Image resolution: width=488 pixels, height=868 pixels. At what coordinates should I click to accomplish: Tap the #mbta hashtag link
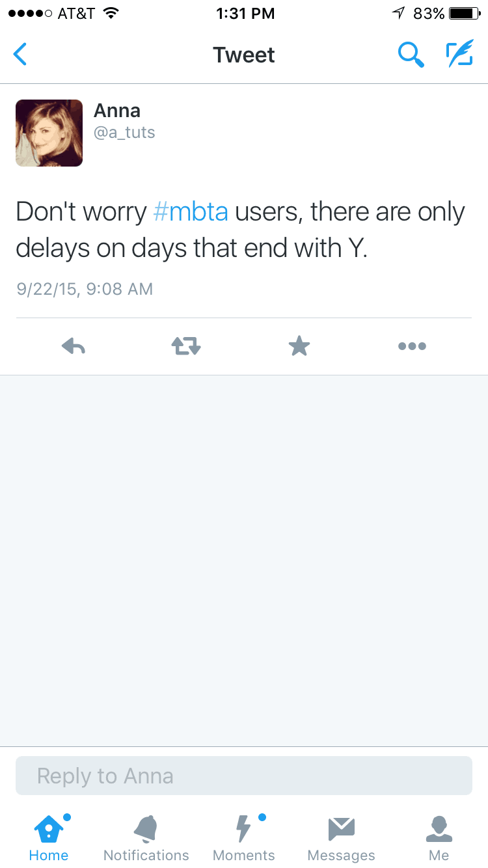click(191, 212)
